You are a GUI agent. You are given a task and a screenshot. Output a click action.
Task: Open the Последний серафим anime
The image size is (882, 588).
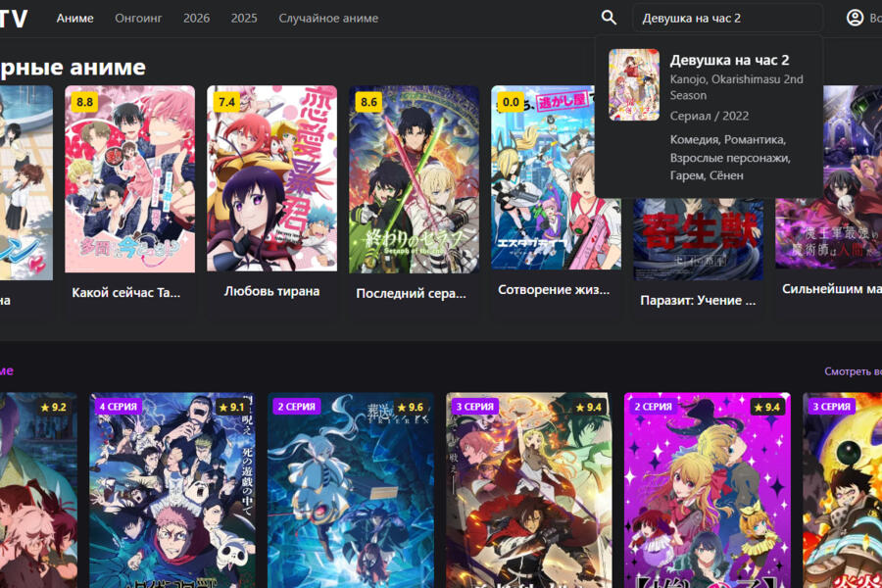pyautogui.click(x=413, y=291)
